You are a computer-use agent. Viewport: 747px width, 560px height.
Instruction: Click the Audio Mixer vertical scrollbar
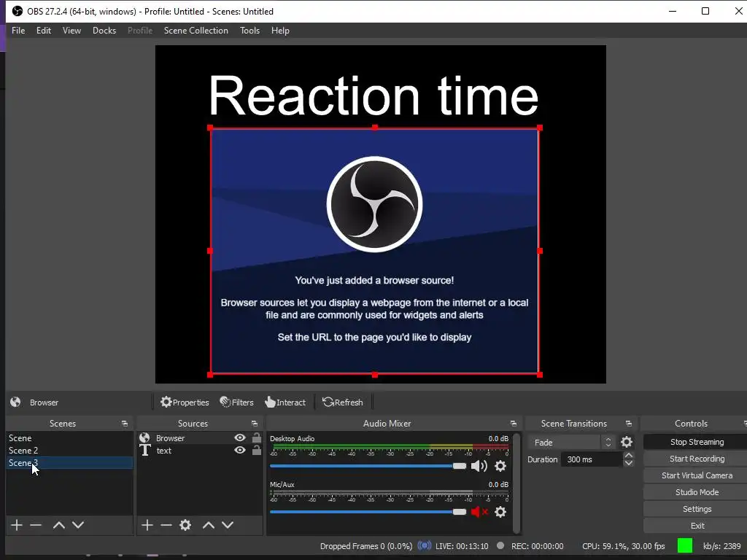click(516, 483)
